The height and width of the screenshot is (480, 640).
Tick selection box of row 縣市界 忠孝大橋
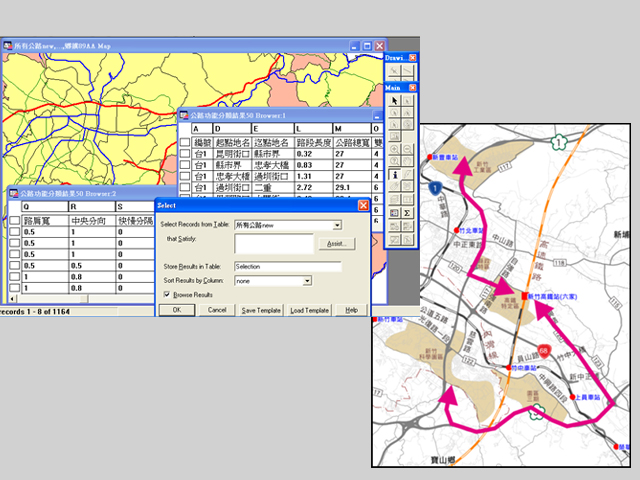185,165
